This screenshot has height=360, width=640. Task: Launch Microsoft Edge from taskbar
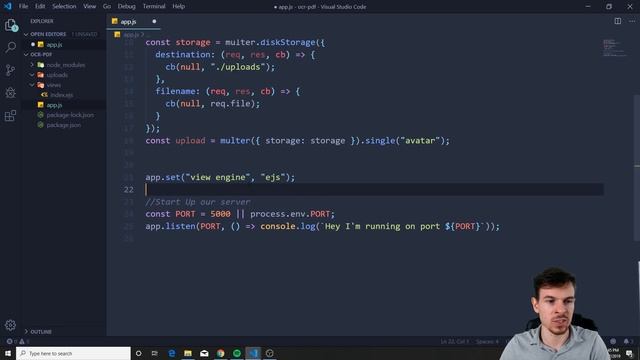click(171, 353)
